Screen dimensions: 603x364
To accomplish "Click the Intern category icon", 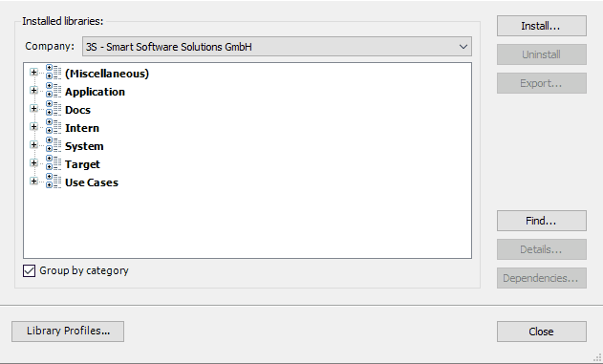I will [54, 126].
